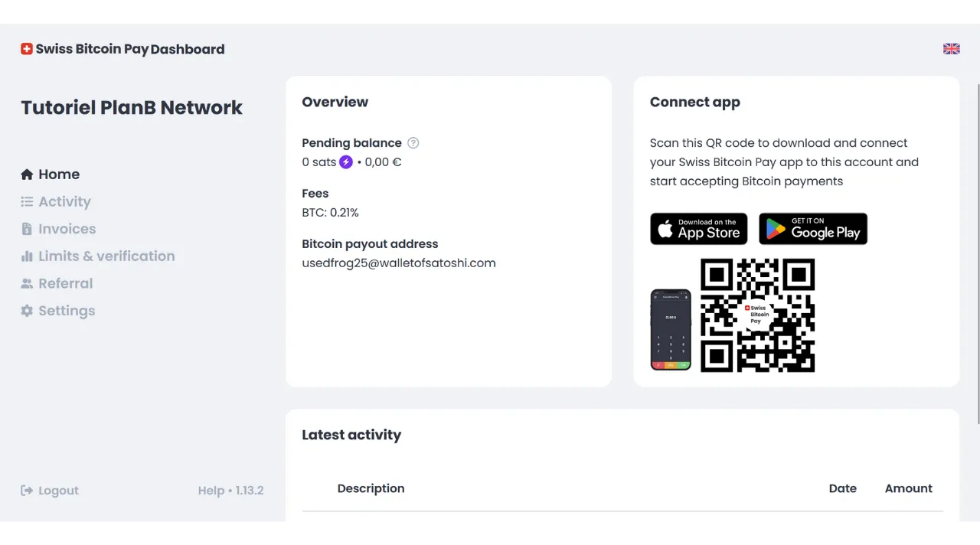980x545 pixels.
Task: Open the British flag language selector
Action: click(x=951, y=48)
